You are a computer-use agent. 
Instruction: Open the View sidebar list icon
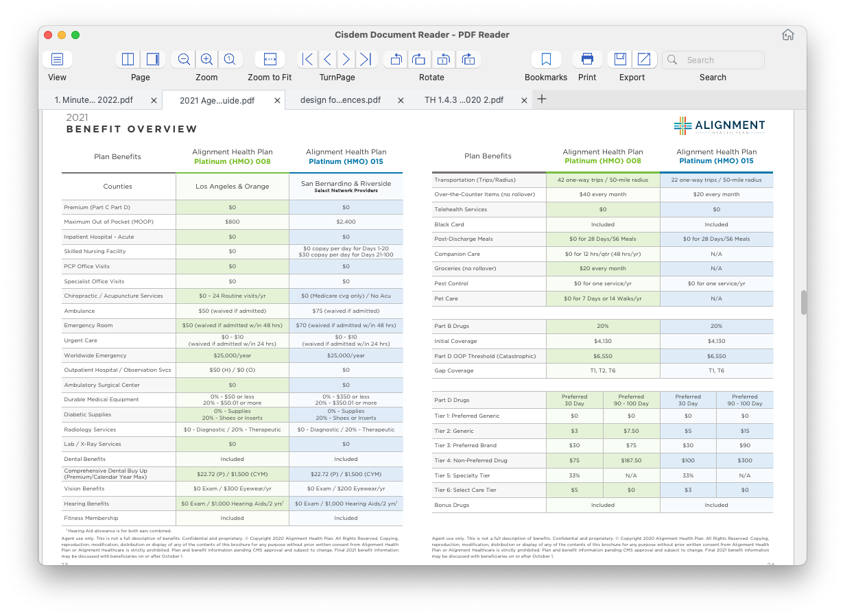[x=58, y=59]
